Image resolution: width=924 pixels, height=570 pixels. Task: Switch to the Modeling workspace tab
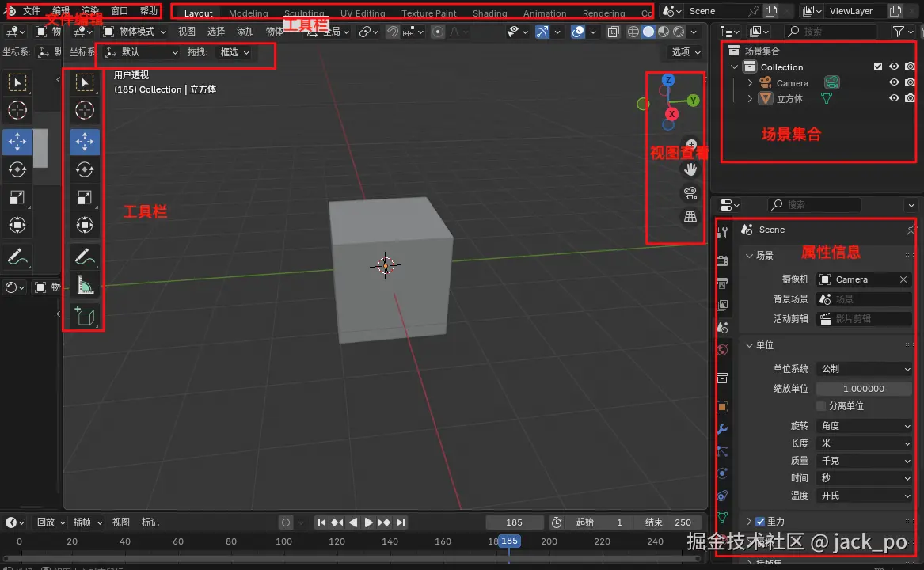point(248,13)
